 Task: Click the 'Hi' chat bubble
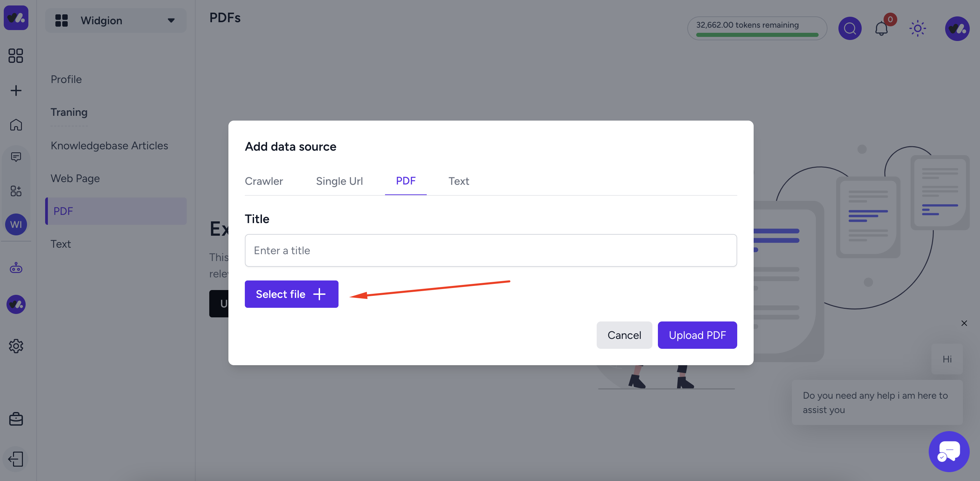(x=946, y=359)
